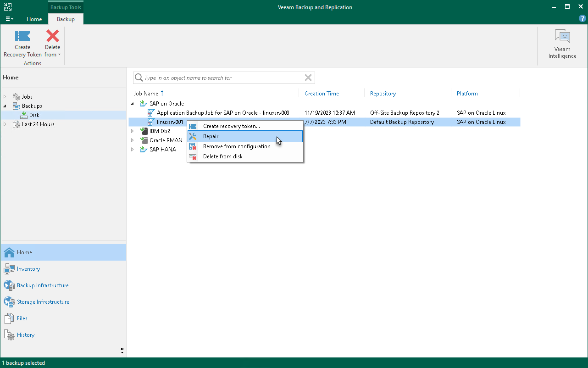Switch to the Backup ribbon tab

click(x=66, y=19)
